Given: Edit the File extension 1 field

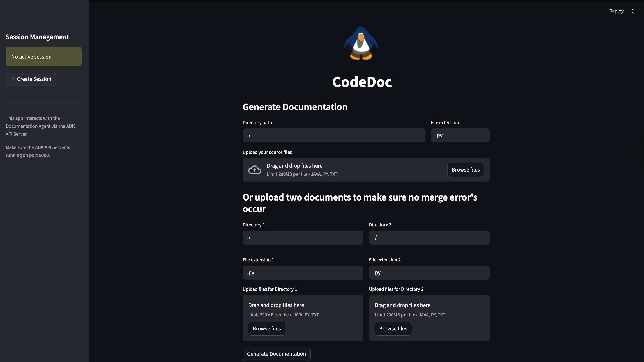Looking at the screenshot, I should tap(303, 273).
